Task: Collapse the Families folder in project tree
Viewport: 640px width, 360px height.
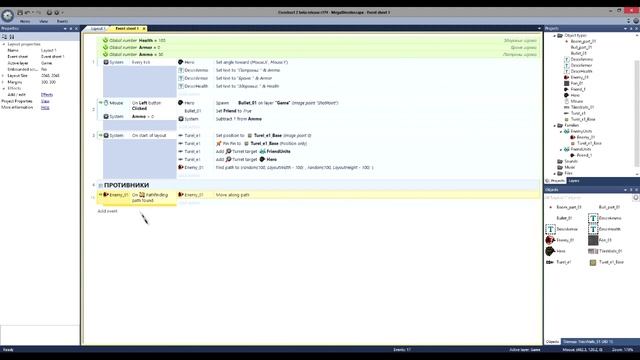Action: (x=554, y=126)
